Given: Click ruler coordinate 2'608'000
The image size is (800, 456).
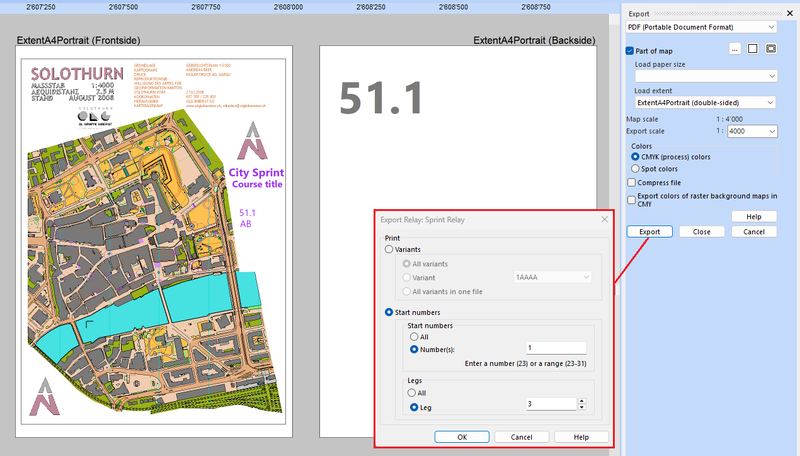Looking at the screenshot, I should click(288, 7).
